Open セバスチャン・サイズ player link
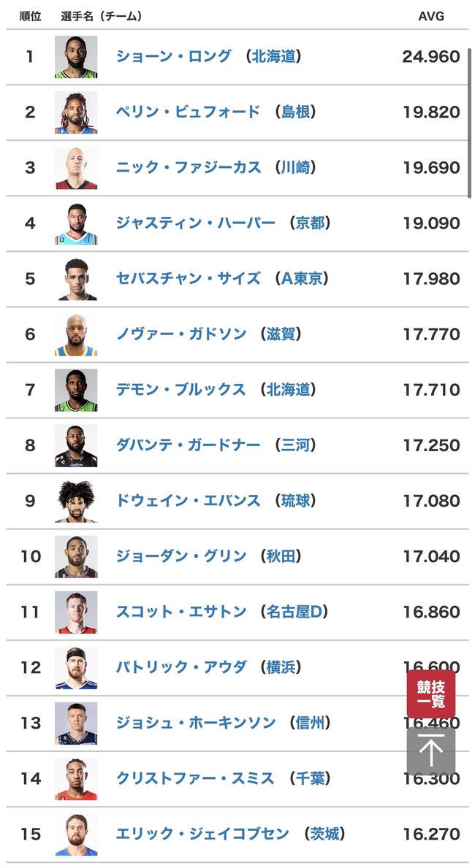475x868 pixels. coord(188,278)
